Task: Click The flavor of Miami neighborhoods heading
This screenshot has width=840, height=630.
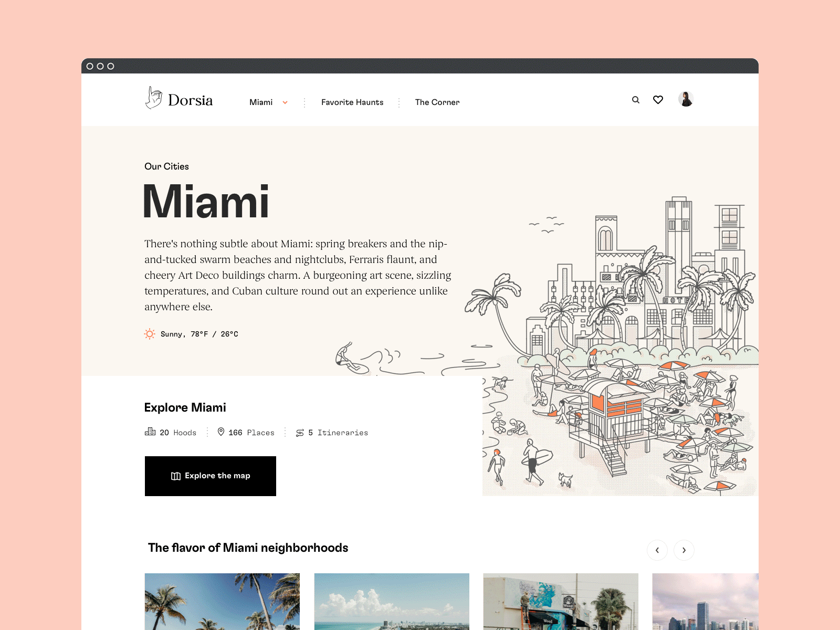Action: [x=248, y=548]
